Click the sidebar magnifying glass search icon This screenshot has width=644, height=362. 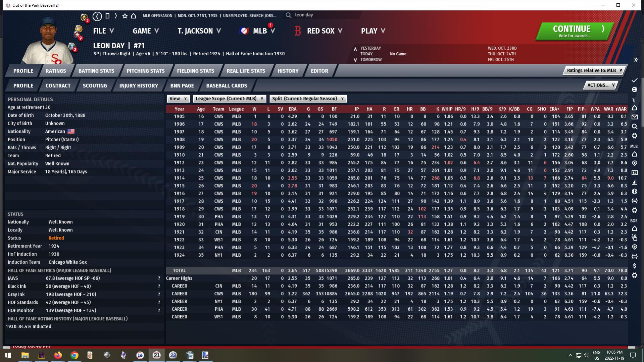pos(634,126)
